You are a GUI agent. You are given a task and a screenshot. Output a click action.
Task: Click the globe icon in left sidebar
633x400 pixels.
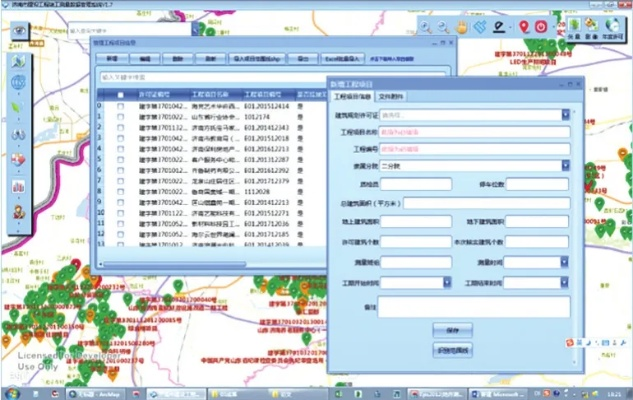(17, 82)
